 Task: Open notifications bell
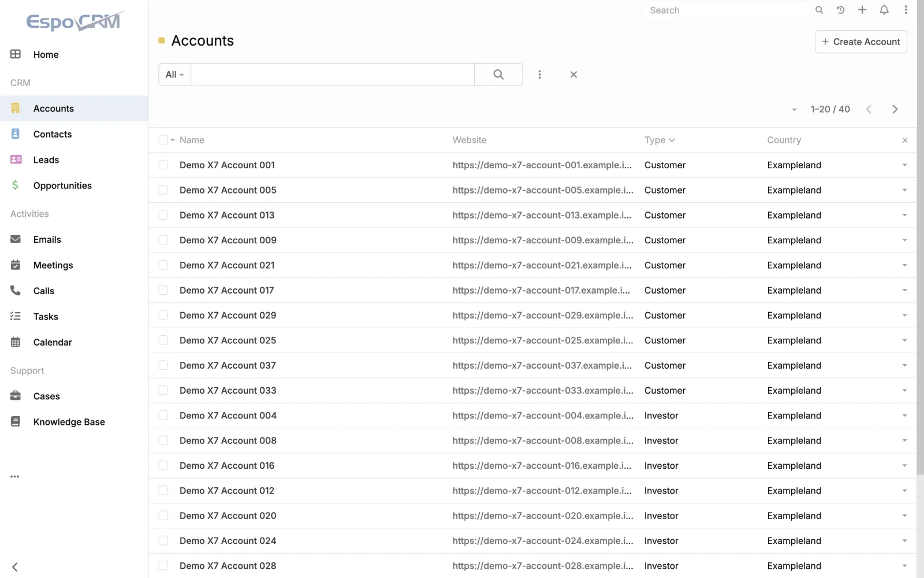(884, 10)
